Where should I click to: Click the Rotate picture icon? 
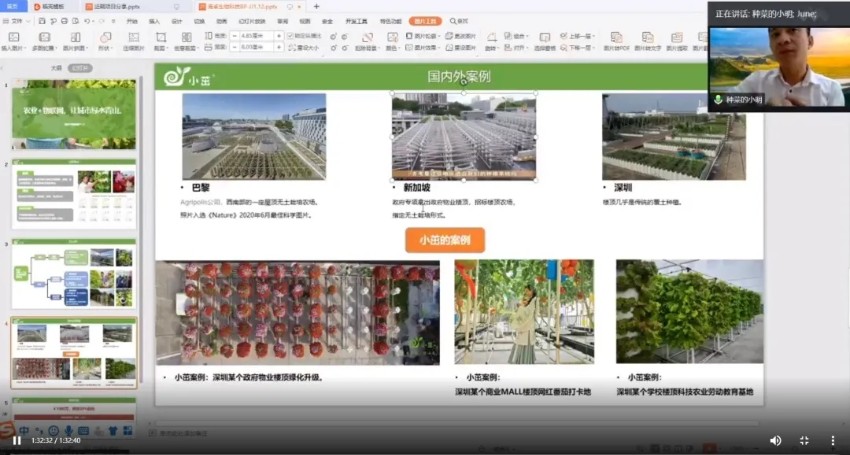click(x=492, y=37)
